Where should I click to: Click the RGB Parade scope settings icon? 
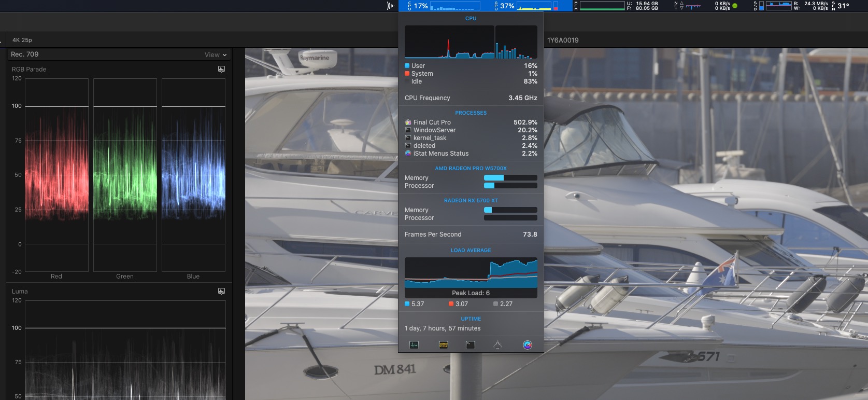[222, 69]
